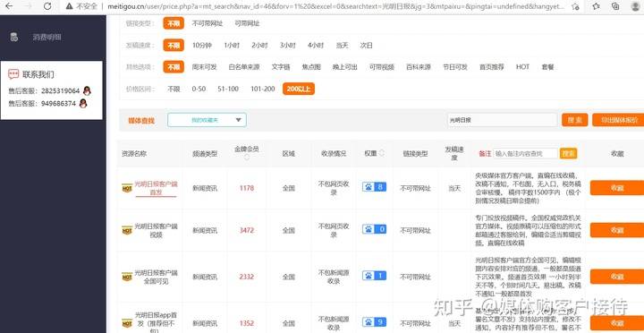Click the weight paw badge showing 8
Viewport: 644px width, 333px height.
coord(374,187)
